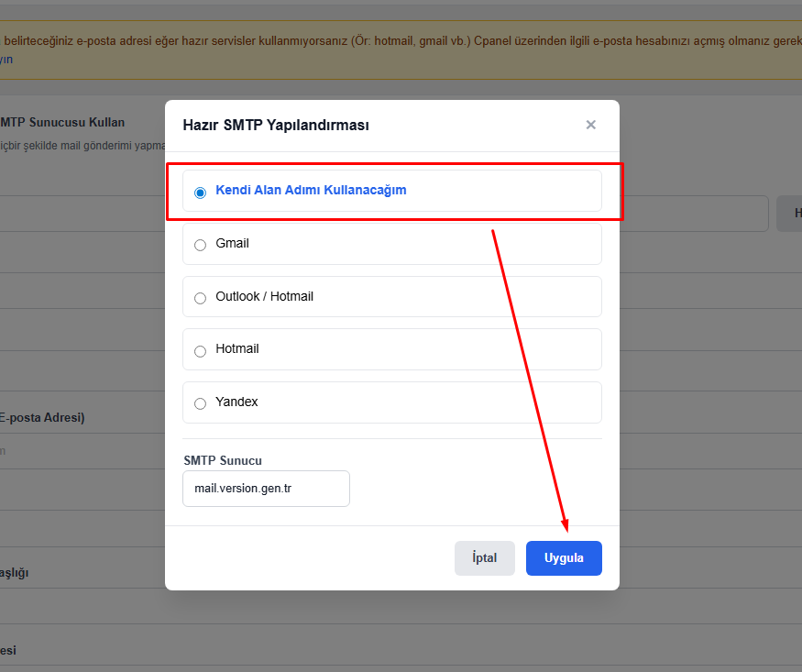This screenshot has width=802, height=672.
Task: Pick the standalone Hotmail radio button
Action: click(x=200, y=350)
